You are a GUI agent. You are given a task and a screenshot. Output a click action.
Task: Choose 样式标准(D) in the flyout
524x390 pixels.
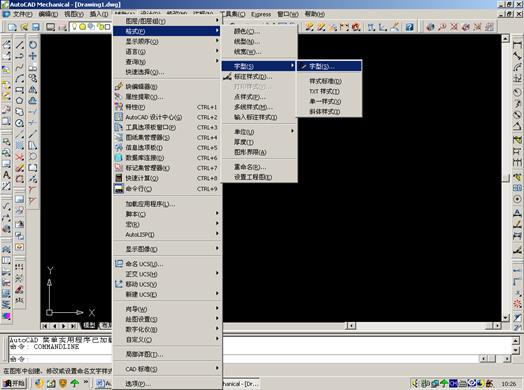pos(329,81)
